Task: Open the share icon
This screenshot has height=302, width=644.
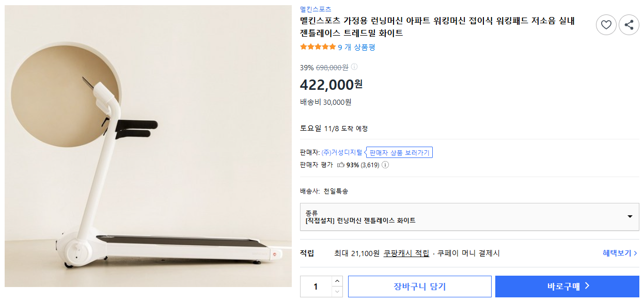Action: pyautogui.click(x=629, y=24)
